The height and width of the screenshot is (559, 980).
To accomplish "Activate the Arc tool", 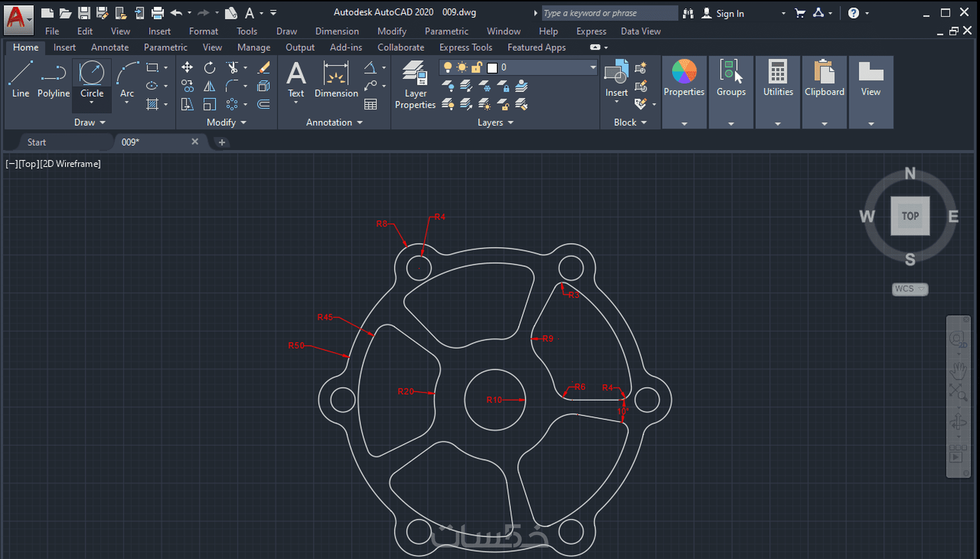I will [x=127, y=81].
